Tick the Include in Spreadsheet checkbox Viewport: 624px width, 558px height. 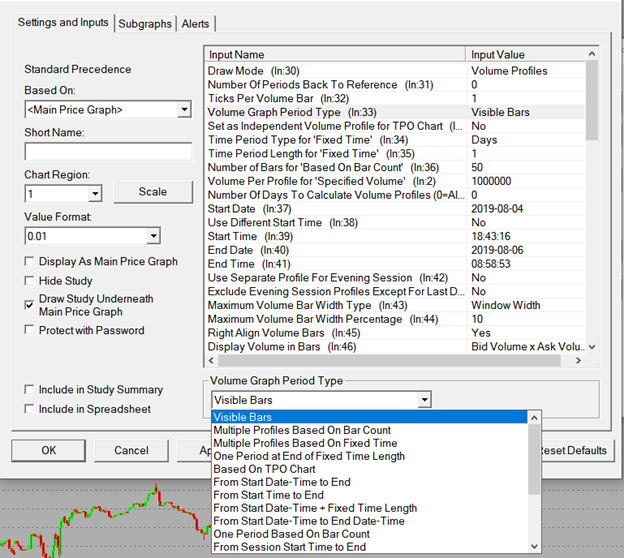point(30,409)
